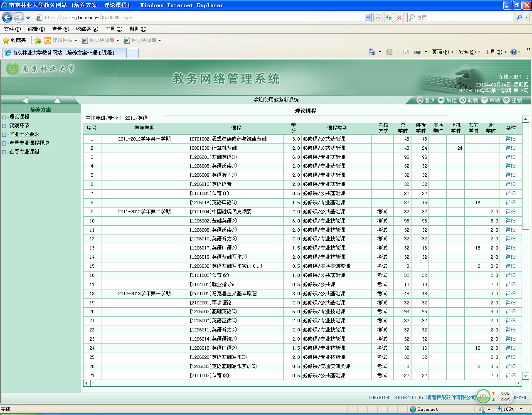Screen dimensions: 532x415
Task: Click the 学年学期 column header
Action: (144, 128)
